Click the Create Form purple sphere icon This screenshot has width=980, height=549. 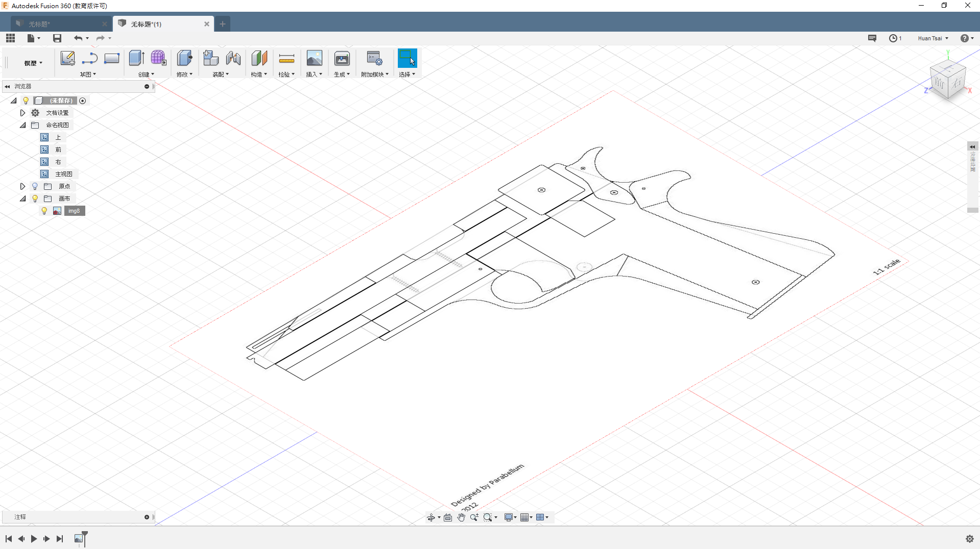click(x=158, y=58)
